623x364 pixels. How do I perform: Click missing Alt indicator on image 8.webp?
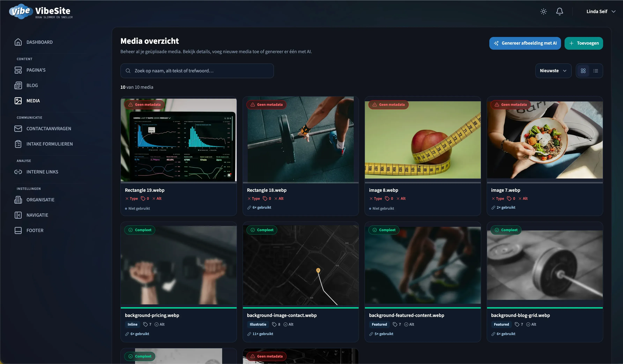(401, 199)
